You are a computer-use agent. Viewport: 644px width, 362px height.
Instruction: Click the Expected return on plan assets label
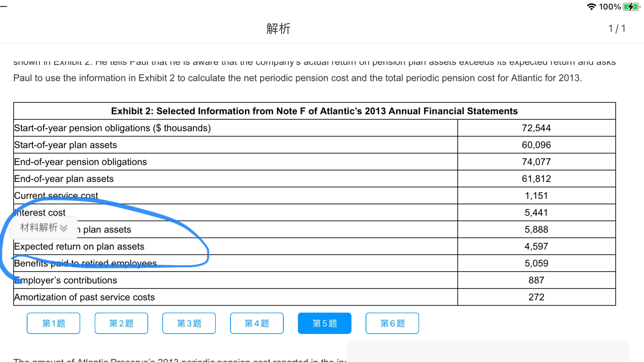point(79,247)
